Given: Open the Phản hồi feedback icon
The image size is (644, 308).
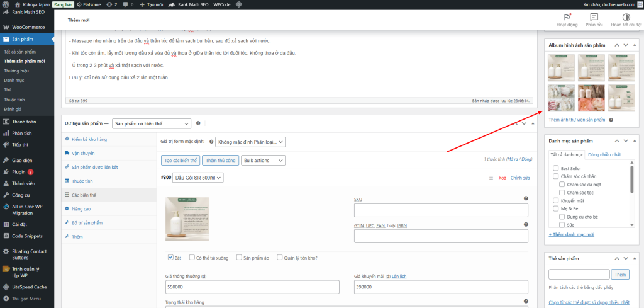Looking at the screenshot, I should click(x=594, y=17).
